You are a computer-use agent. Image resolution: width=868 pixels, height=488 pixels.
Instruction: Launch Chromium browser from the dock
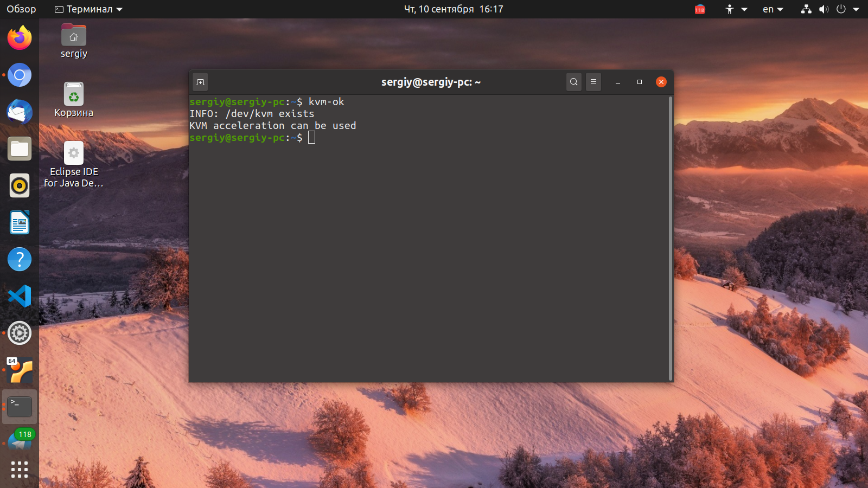[20, 75]
